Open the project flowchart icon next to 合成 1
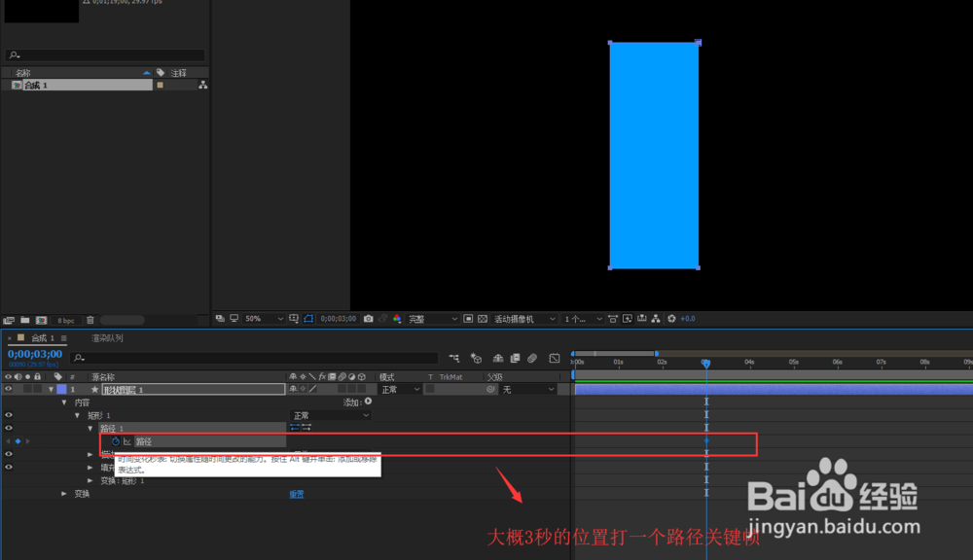The image size is (973, 560). point(203,85)
